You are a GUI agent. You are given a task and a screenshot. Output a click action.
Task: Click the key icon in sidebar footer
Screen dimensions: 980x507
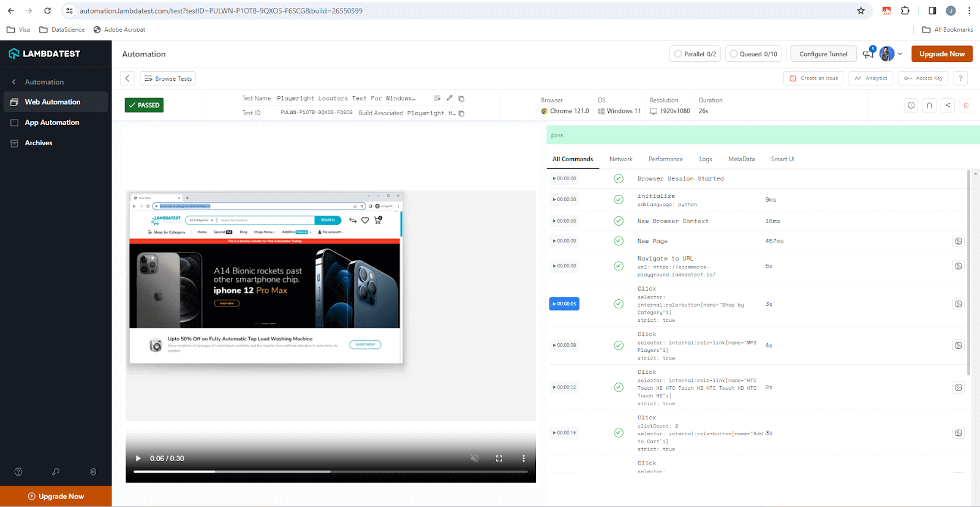click(x=56, y=471)
